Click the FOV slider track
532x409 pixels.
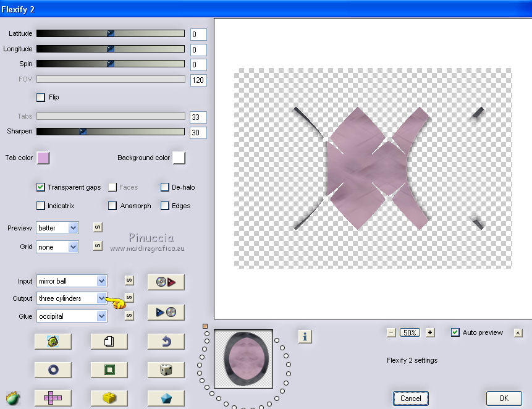(111, 79)
